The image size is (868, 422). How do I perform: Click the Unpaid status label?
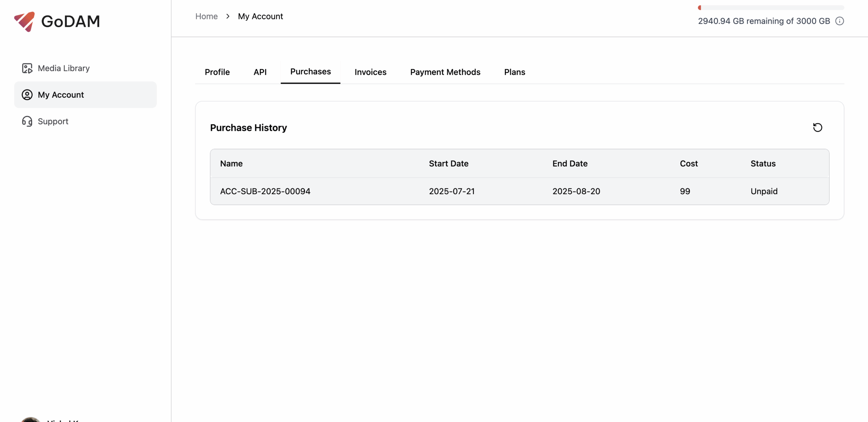pyautogui.click(x=764, y=191)
